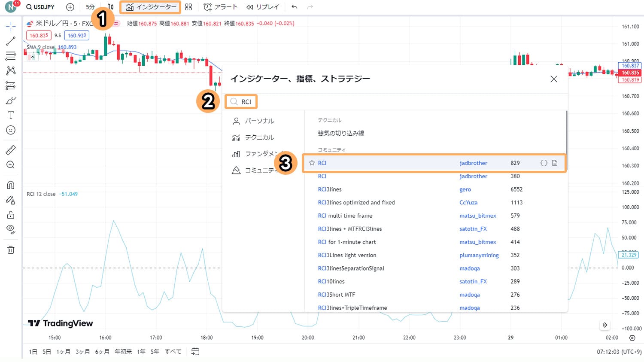Viewport: 644px width, 362px height.
Task: Select the trend line drawing tool
Action: click(x=11, y=41)
